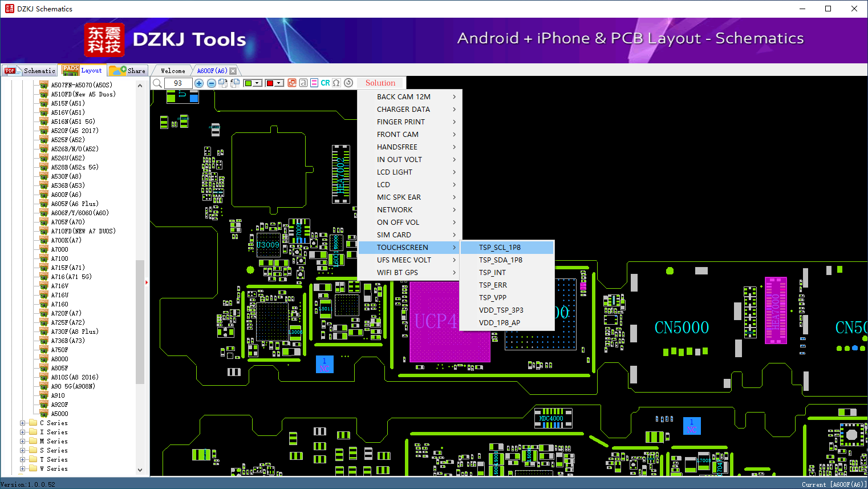Click the PADS icon beside A7000
This screenshot has height=489, width=868.
[x=44, y=249]
